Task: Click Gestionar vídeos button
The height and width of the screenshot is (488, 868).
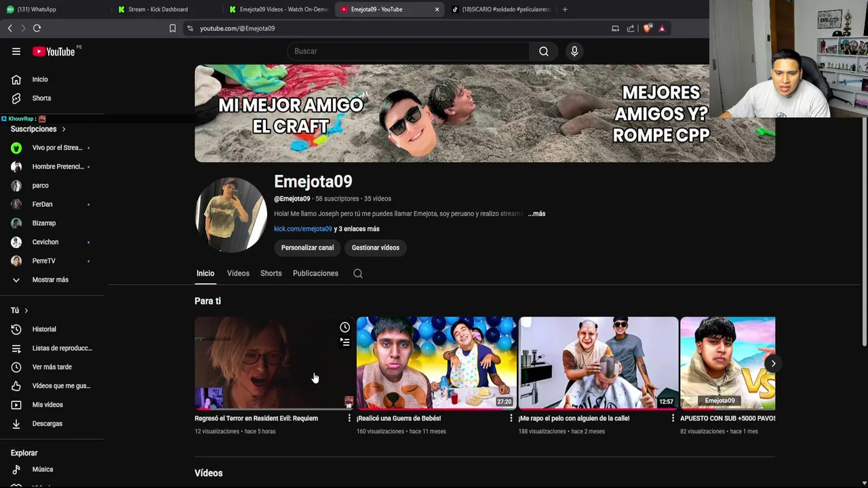Action: point(376,248)
